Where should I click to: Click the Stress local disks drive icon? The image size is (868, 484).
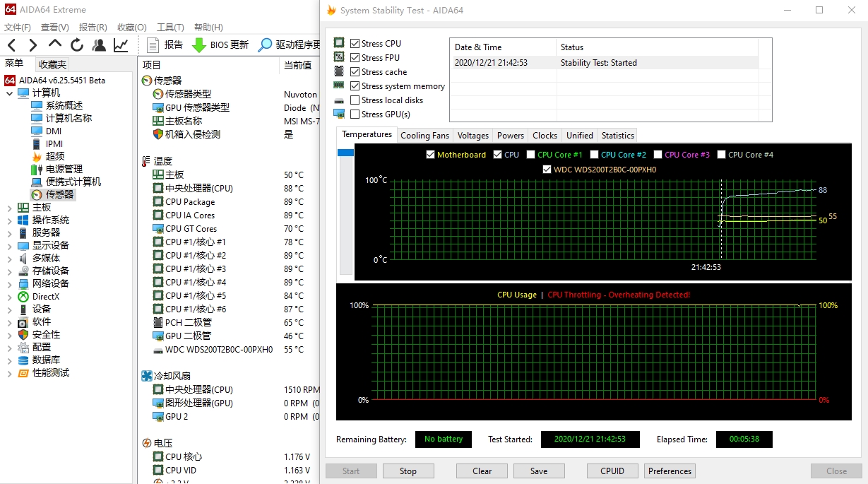339,100
